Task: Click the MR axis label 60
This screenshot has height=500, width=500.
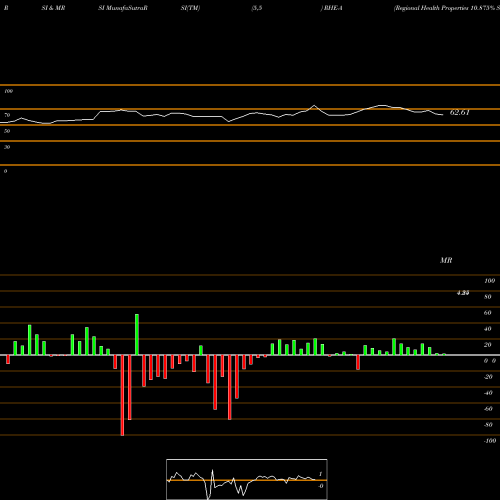Action: [x=488, y=313]
